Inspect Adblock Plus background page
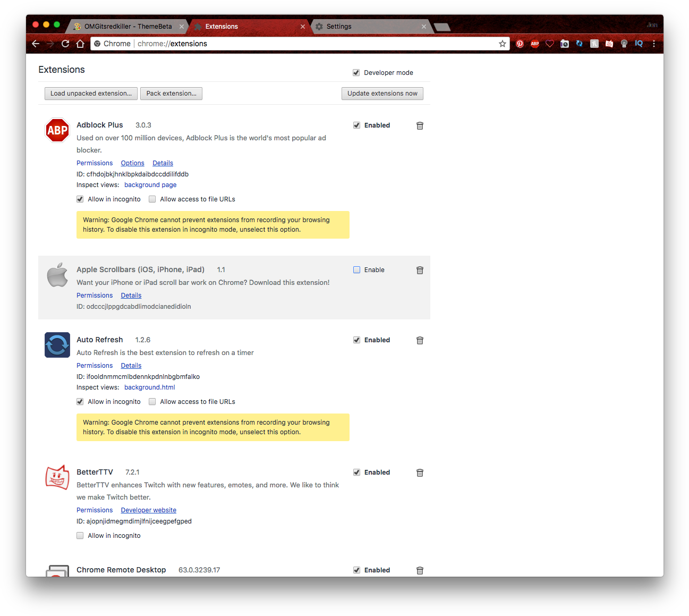This screenshot has width=689, height=616. [x=150, y=185]
